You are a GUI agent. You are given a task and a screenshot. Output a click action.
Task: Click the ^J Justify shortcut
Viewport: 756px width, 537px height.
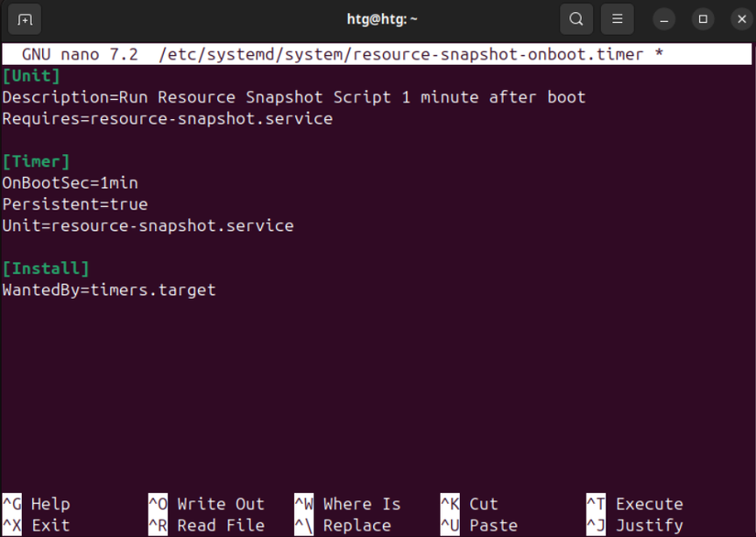tap(634, 525)
